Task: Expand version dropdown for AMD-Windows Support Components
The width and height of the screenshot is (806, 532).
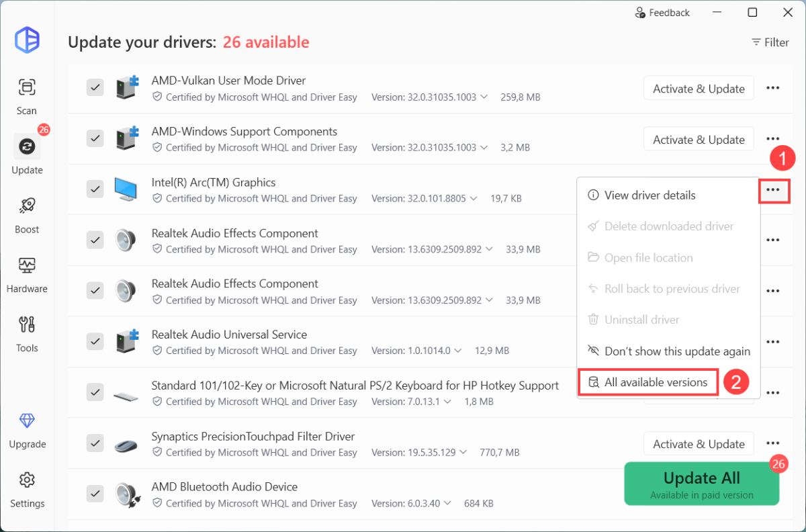Action: (483, 148)
